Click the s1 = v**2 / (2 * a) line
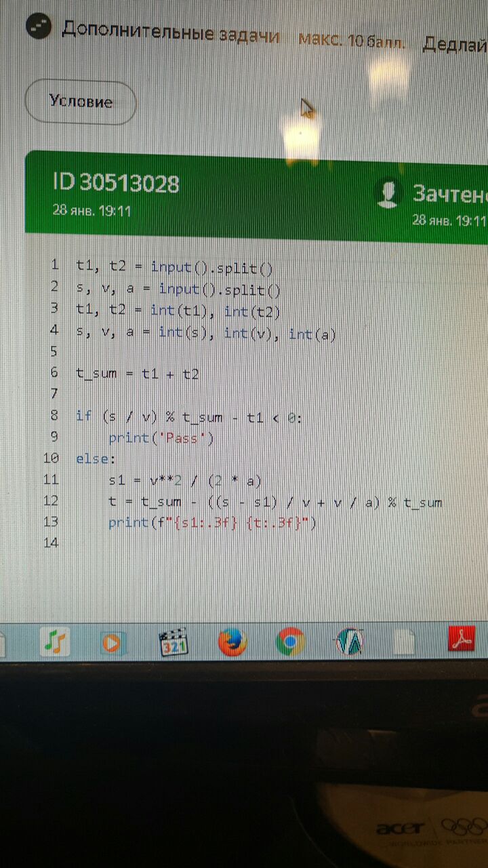The height and width of the screenshot is (868, 488). [x=185, y=481]
